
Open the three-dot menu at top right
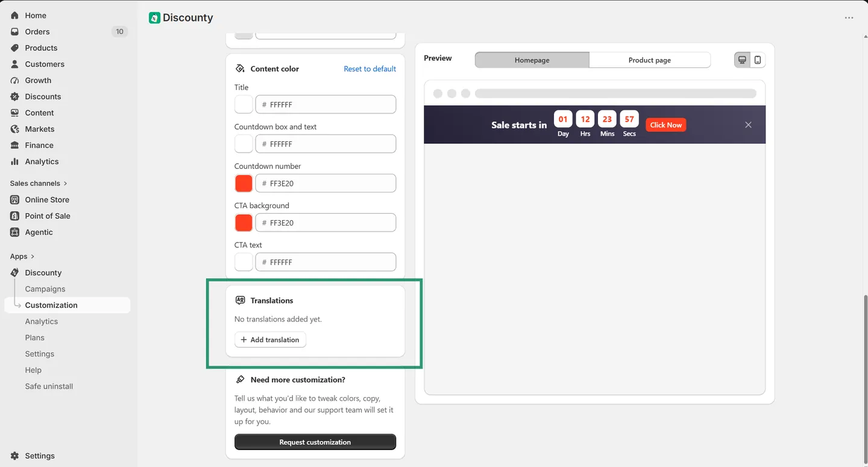[849, 18]
